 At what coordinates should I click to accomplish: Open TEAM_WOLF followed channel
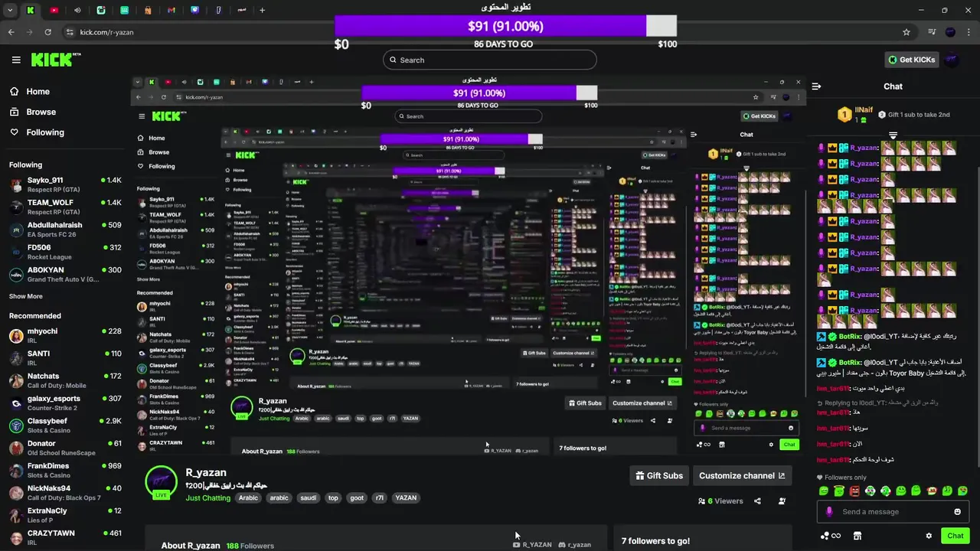coord(65,207)
